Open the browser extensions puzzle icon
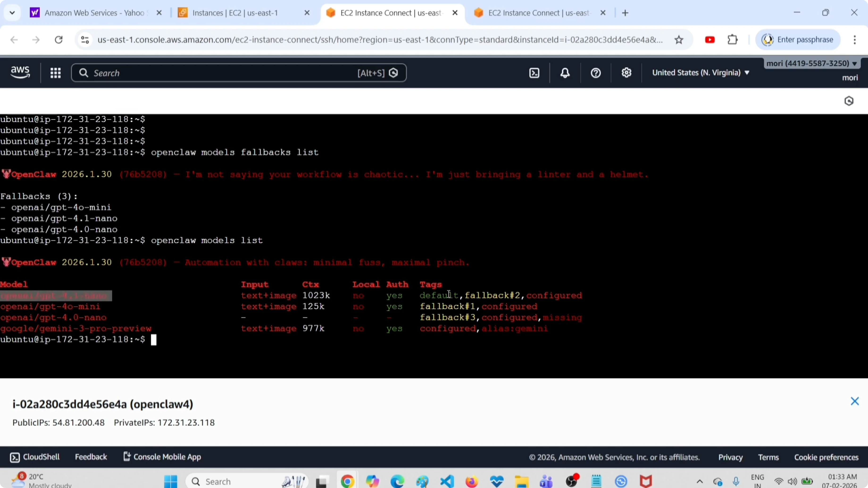 [733, 40]
